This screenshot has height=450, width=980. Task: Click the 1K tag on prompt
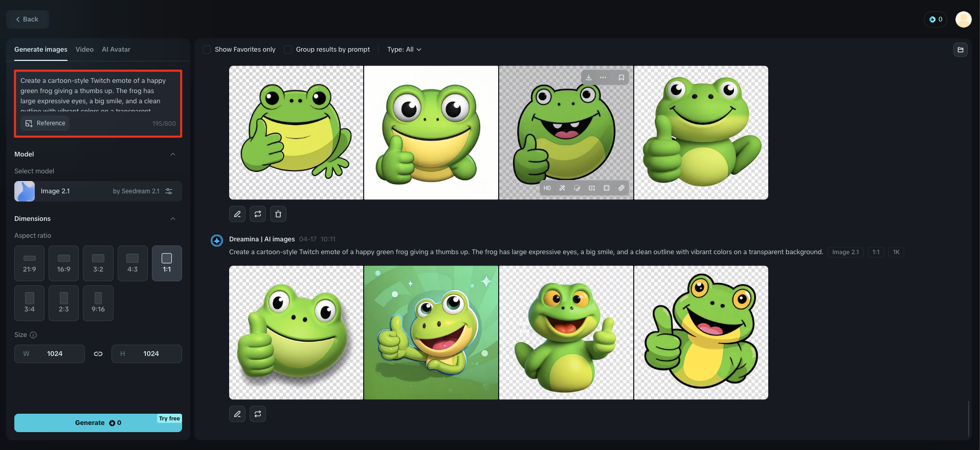896,252
